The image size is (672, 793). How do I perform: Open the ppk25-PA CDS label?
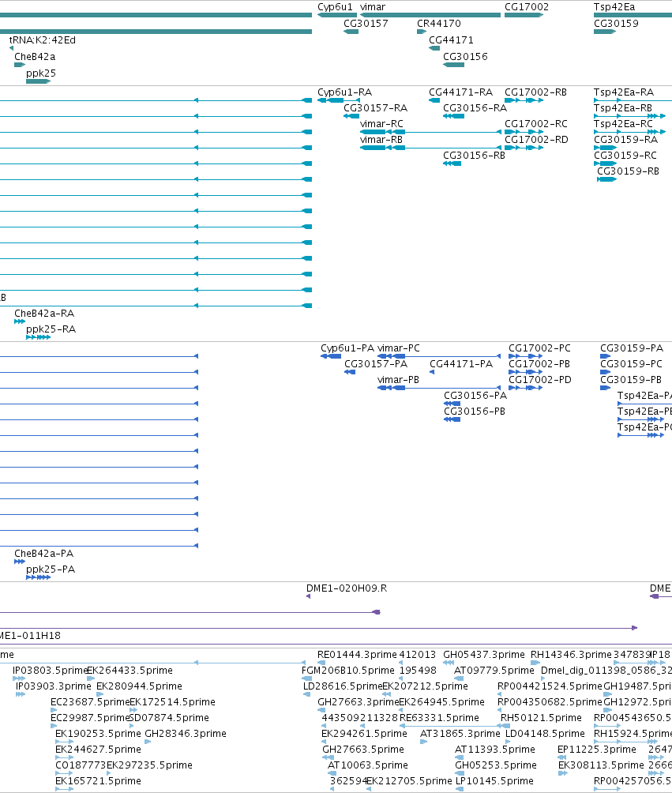coord(51,569)
